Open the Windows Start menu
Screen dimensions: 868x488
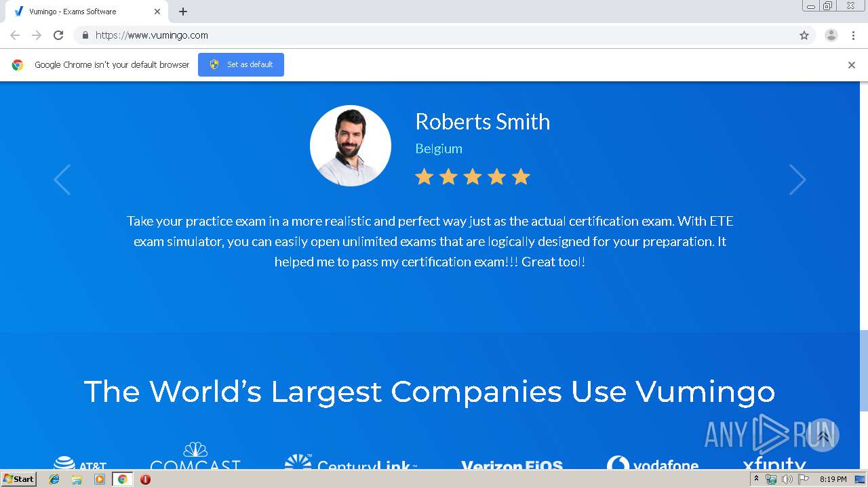18,479
